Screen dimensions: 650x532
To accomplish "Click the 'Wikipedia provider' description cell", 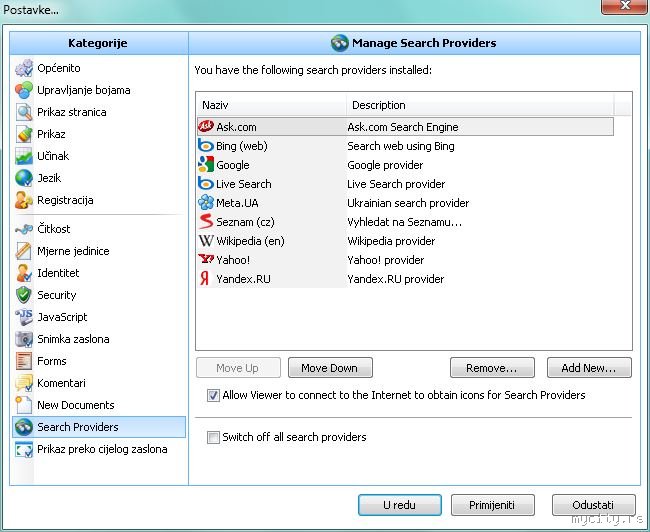I will [391, 241].
